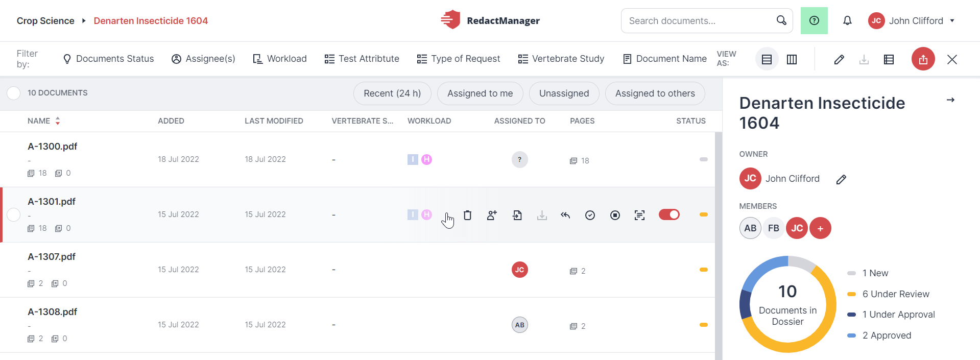The image size is (980, 360).
Task: Delete A-1301.pdf with the trash icon
Action: click(467, 215)
